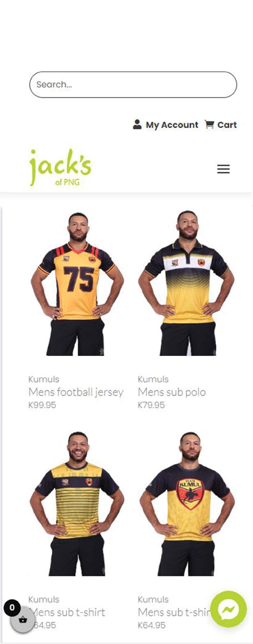Select the K99.95 price text
This screenshot has height=644, width=253.
tap(42, 405)
